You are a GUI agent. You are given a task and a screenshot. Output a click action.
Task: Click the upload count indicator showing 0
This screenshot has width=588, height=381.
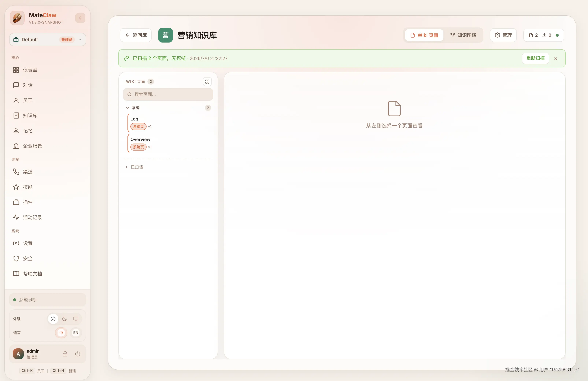pyautogui.click(x=547, y=35)
